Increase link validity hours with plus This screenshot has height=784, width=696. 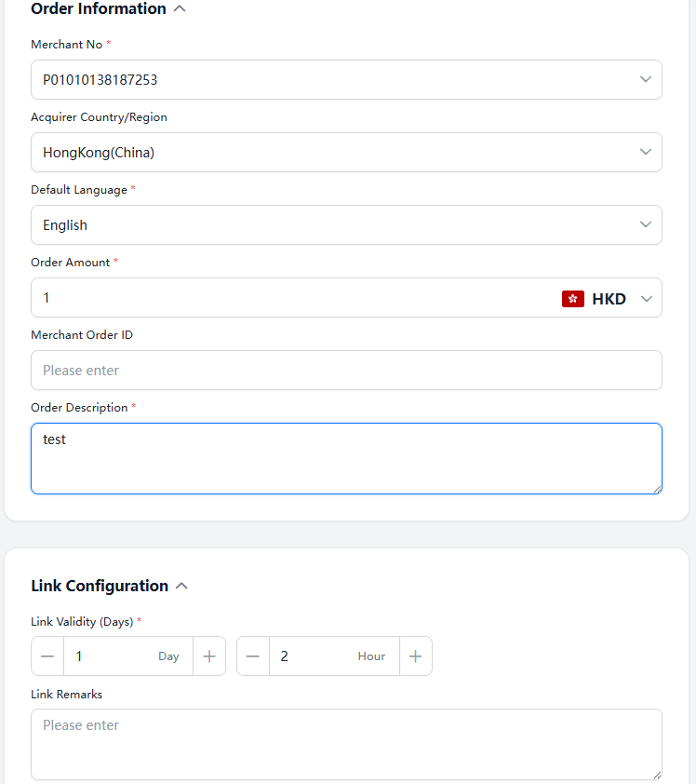tap(416, 656)
